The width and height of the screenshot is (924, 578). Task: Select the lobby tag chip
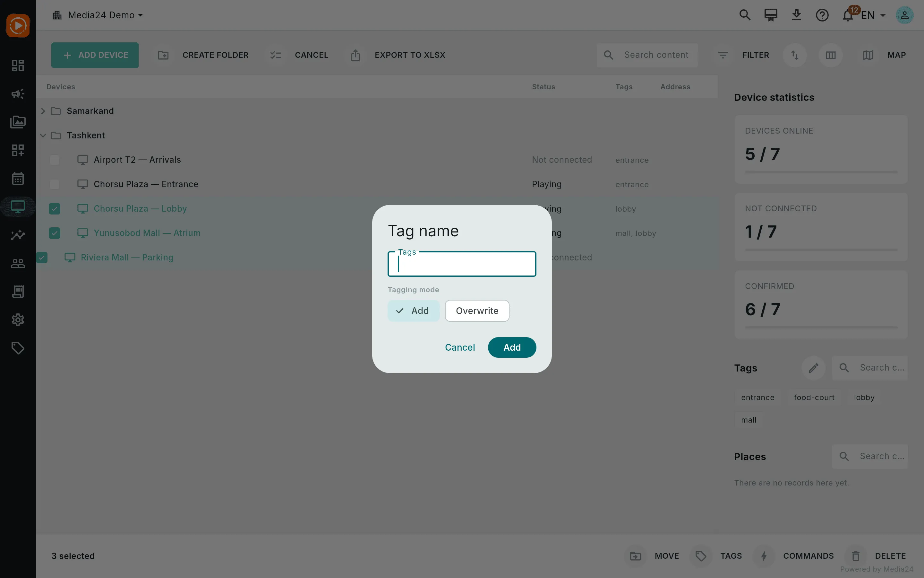(x=864, y=398)
